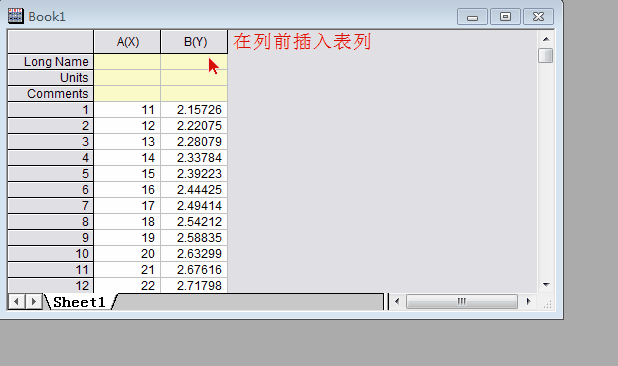Click Comments cell of column A
This screenshot has width=618, height=366.
pyautogui.click(x=127, y=94)
